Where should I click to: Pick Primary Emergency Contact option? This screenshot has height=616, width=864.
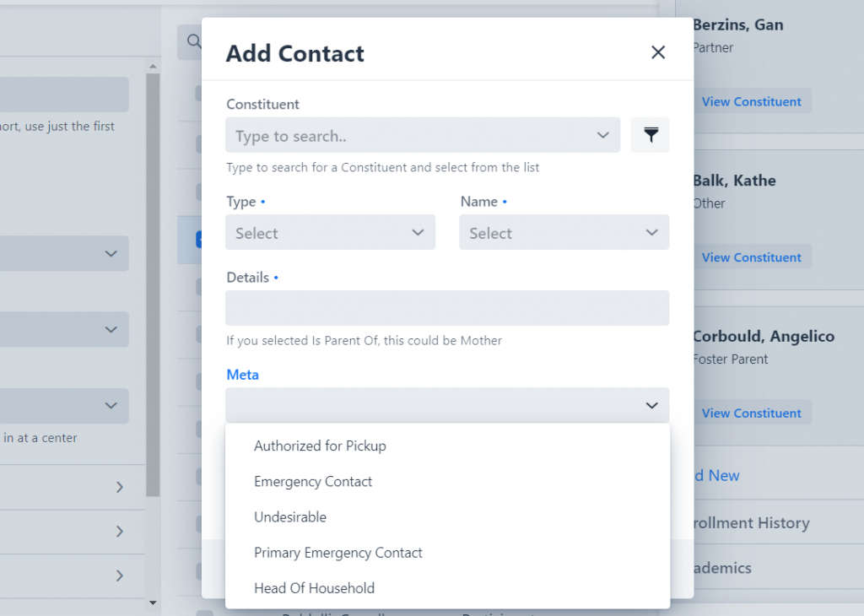(338, 553)
